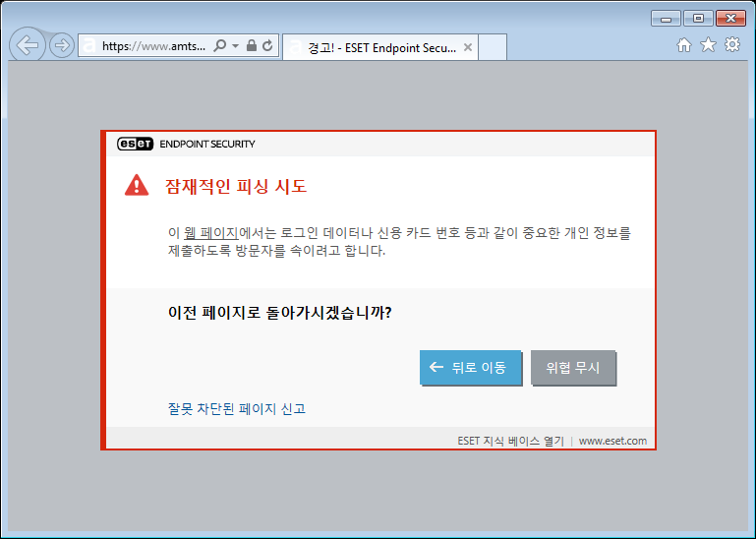Viewport: 756px width, 539px height.
Task: Click the 뒤로 이동 button
Action: point(471,368)
